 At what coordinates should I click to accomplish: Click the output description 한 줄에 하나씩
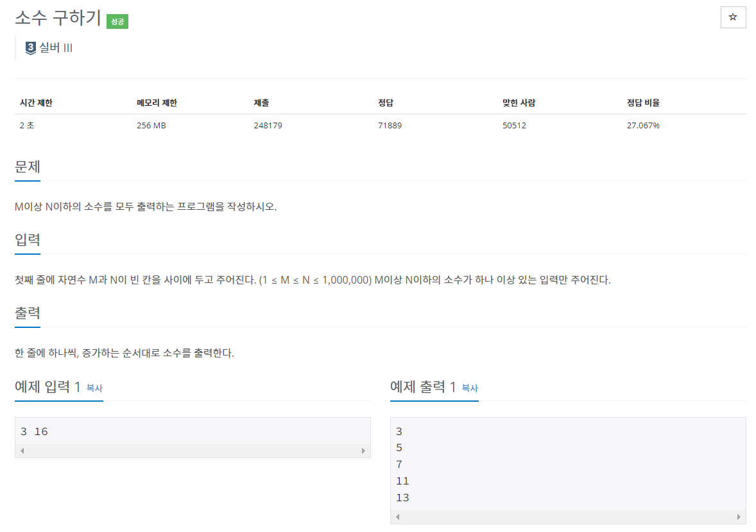pyautogui.click(x=125, y=353)
